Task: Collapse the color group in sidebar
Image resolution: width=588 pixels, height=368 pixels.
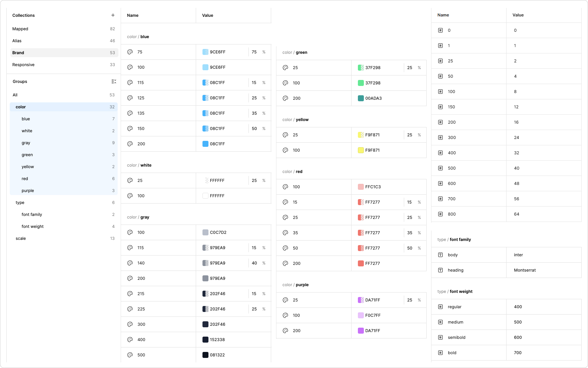Action: click(x=21, y=107)
